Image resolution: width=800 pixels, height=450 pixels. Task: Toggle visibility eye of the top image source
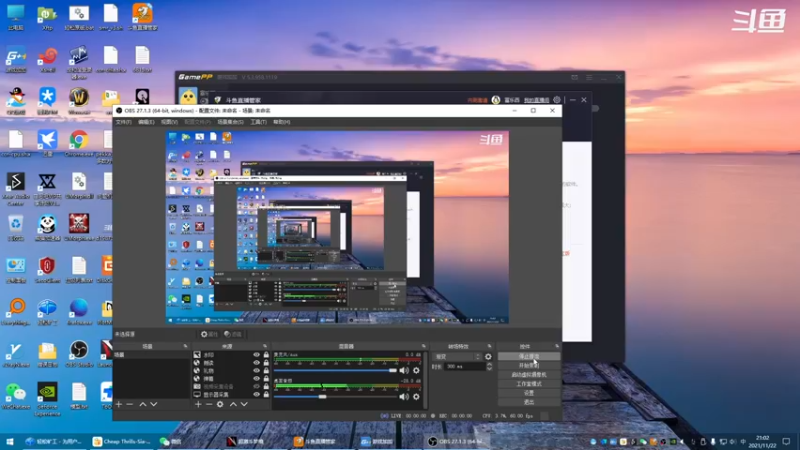256,355
